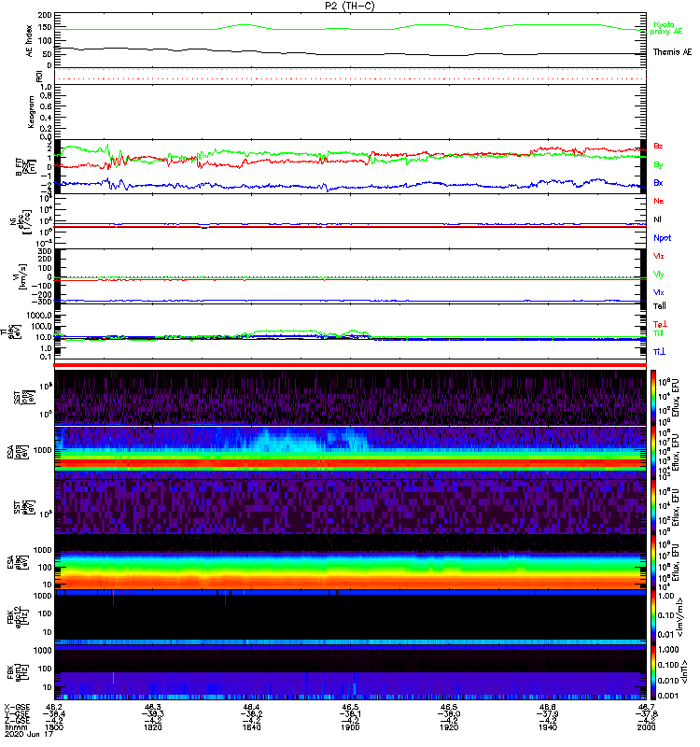700x747 pixels.
Task: Select the red "Te⊥" temperature legend label
Action: click(x=659, y=324)
